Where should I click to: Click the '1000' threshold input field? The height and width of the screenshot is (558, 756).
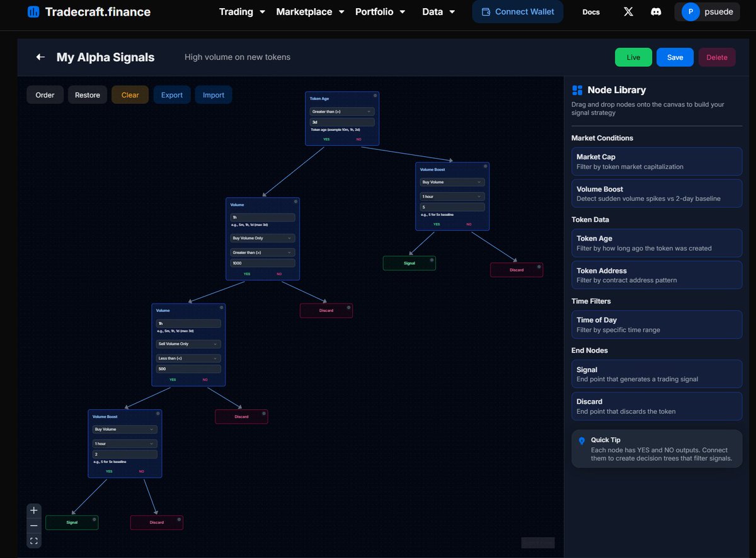pos(263,263)
